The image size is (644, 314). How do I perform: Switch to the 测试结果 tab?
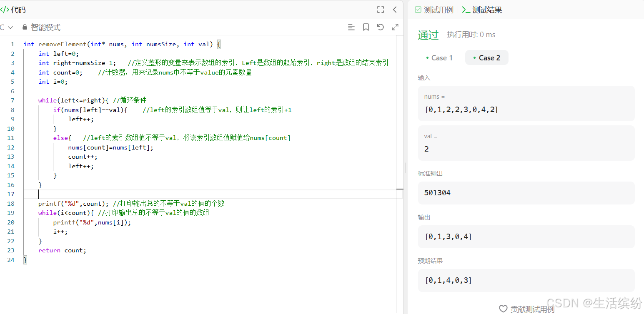tap(486, 10)
